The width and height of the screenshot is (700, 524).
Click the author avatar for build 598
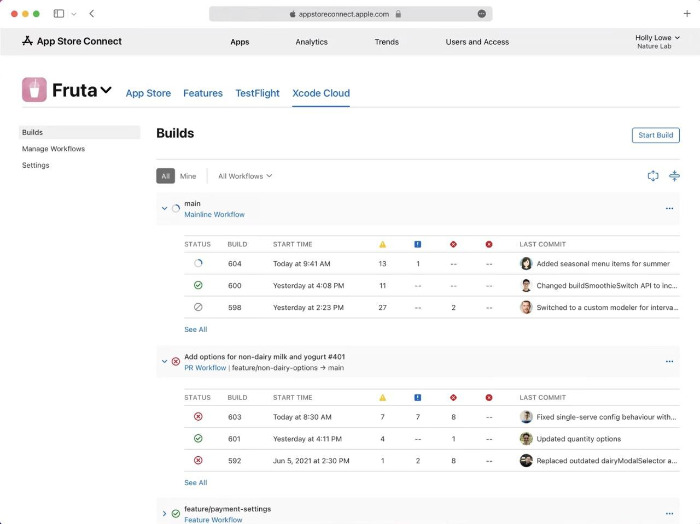[526, 307]
